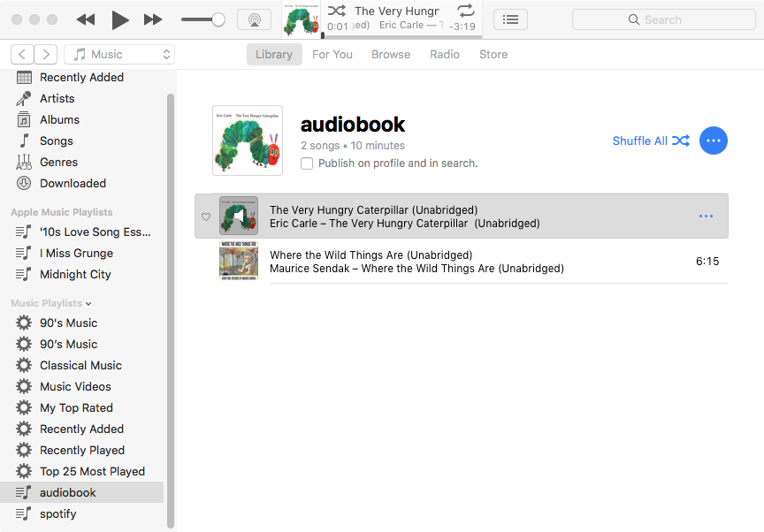The height and width of the screenshot is (532, 764).
Task: Open the Classical Music smart playlist
Action: 82,366
